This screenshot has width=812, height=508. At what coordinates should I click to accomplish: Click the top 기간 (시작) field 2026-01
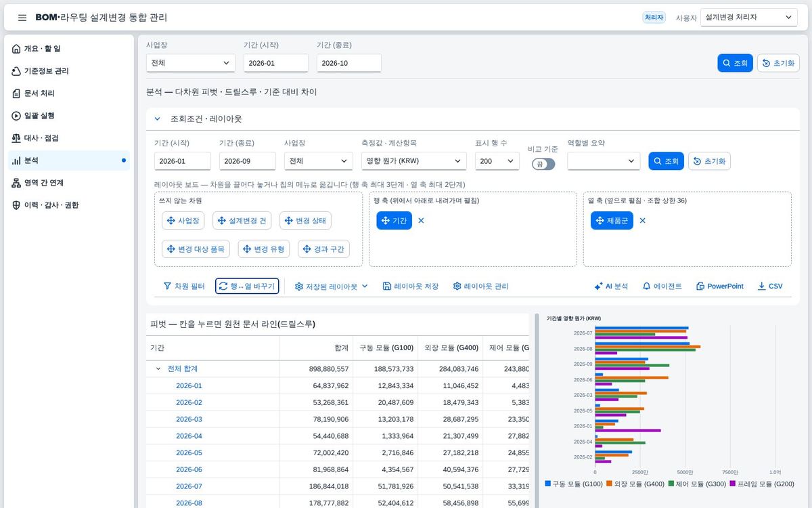pos(276,63)
